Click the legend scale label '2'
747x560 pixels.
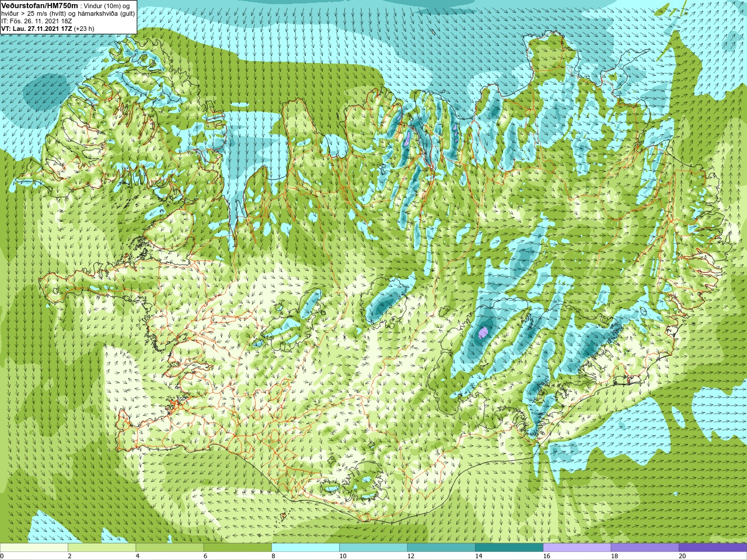pos(69,556)
